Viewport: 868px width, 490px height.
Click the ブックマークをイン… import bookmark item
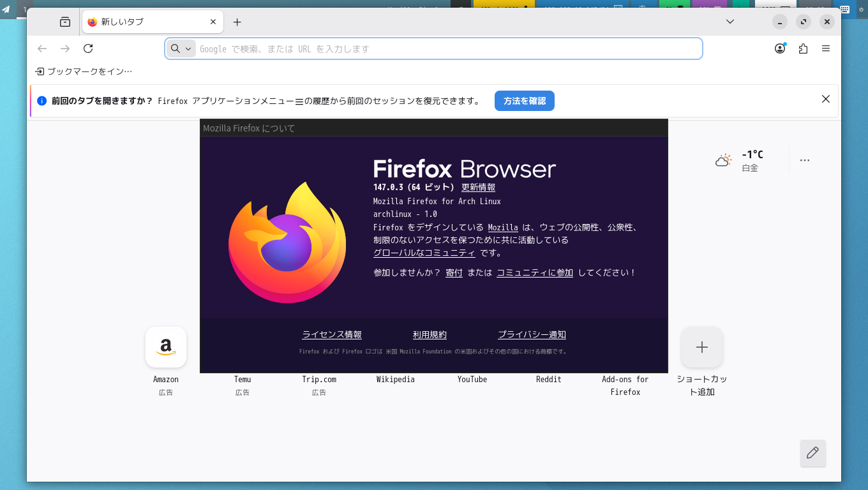pos(84,71)
